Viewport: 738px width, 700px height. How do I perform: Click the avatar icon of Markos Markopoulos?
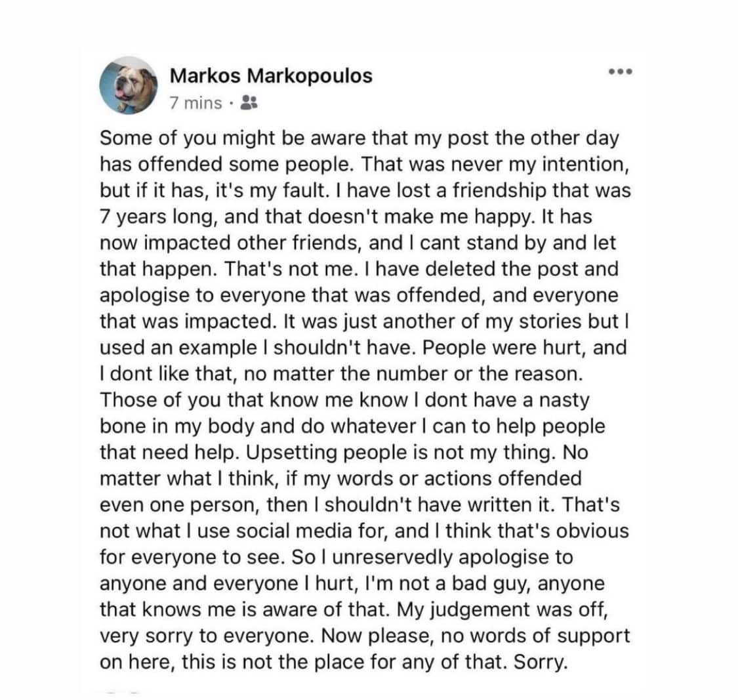129,86
